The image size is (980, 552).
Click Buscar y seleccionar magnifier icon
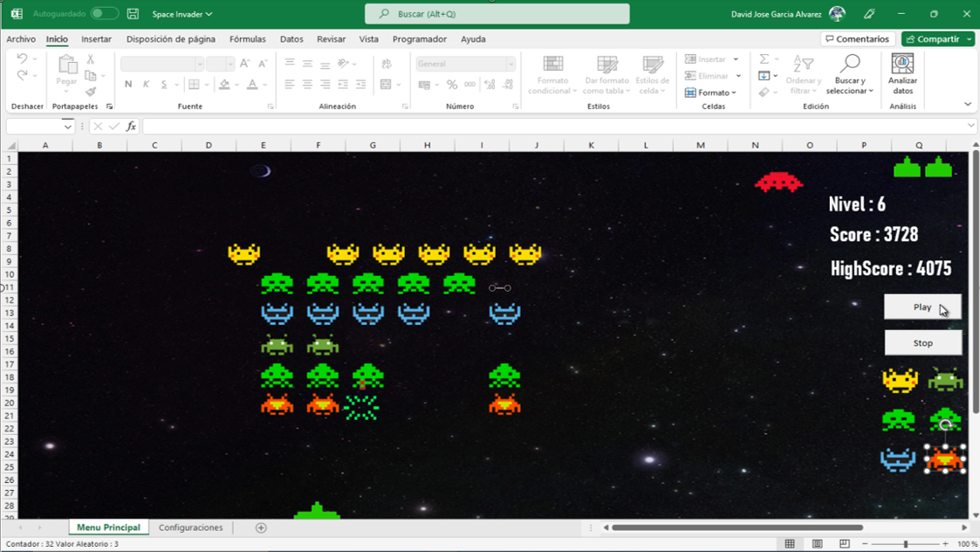tap(849, 63)
